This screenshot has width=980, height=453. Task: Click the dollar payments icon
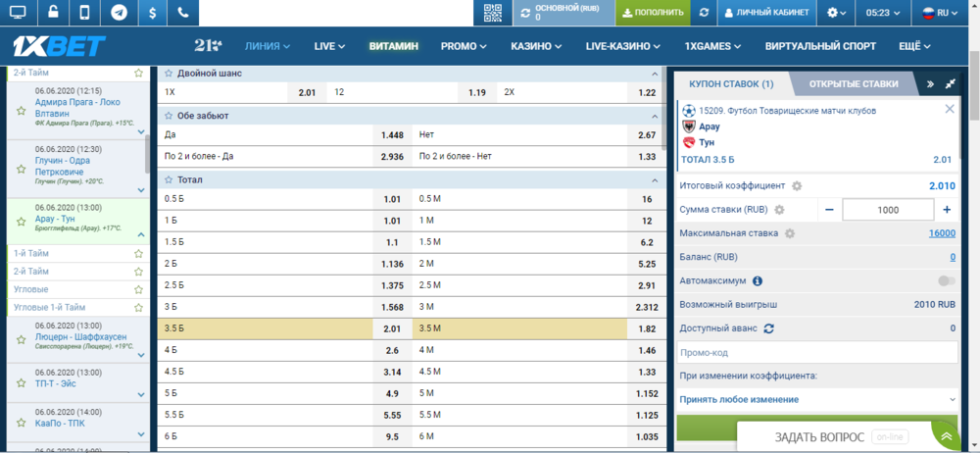pyautogui.click(x=153, y=13)
